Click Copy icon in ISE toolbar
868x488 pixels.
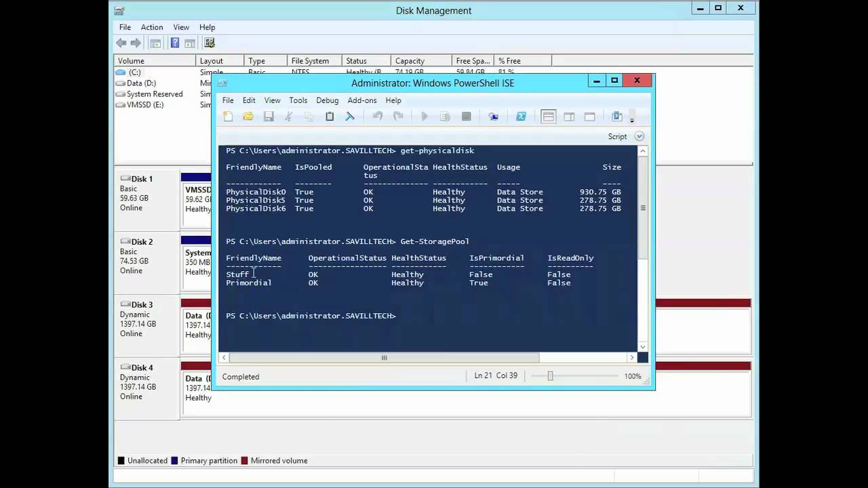click(309, 117)
